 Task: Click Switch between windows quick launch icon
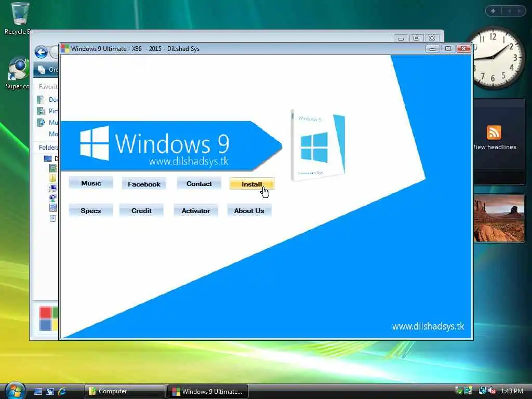(50, 391)
